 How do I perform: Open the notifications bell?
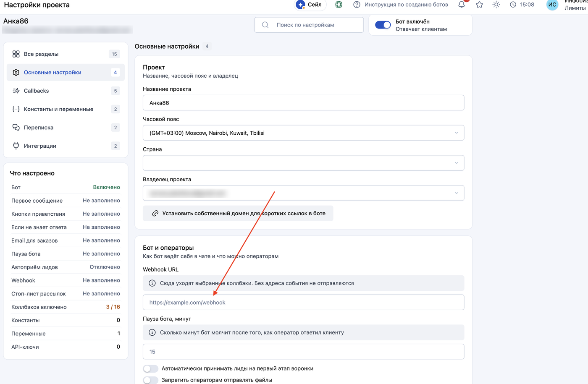pyautogui.click(x=462, y=5)
